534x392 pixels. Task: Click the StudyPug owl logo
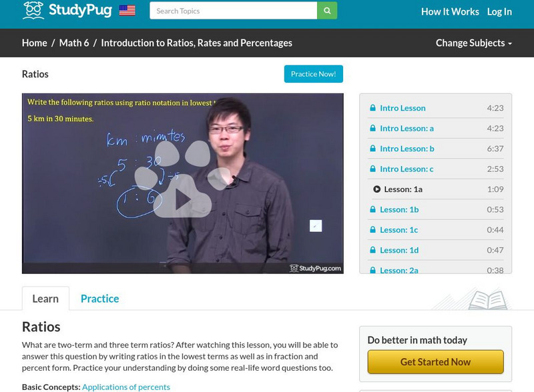33,10
